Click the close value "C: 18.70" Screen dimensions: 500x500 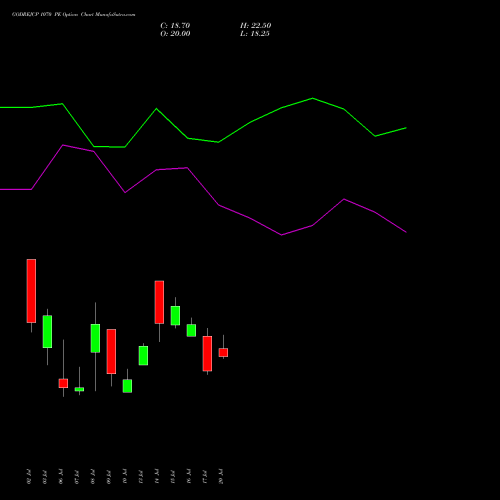(x=175, y=26)
